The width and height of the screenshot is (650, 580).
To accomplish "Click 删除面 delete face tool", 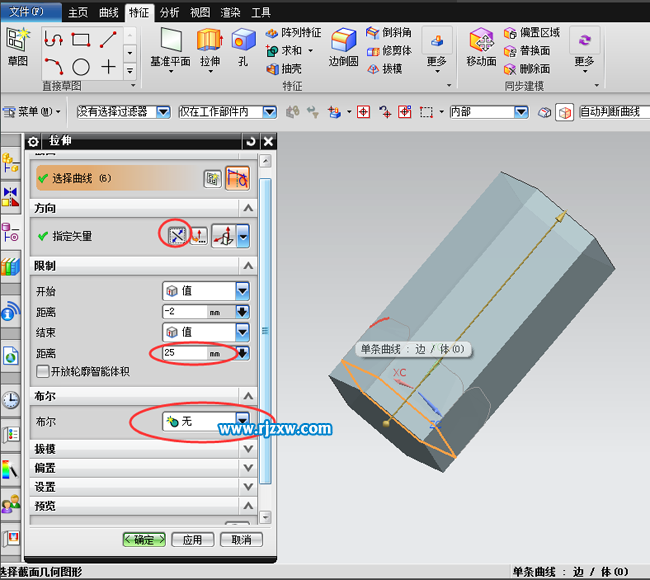I will [x=527, y=69].
